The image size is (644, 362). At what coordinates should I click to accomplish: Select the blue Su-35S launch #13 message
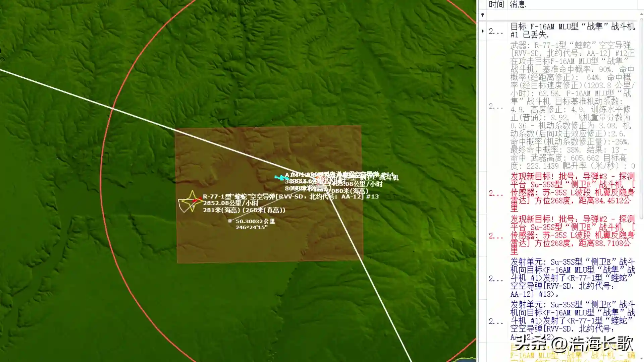coord(572,278)
